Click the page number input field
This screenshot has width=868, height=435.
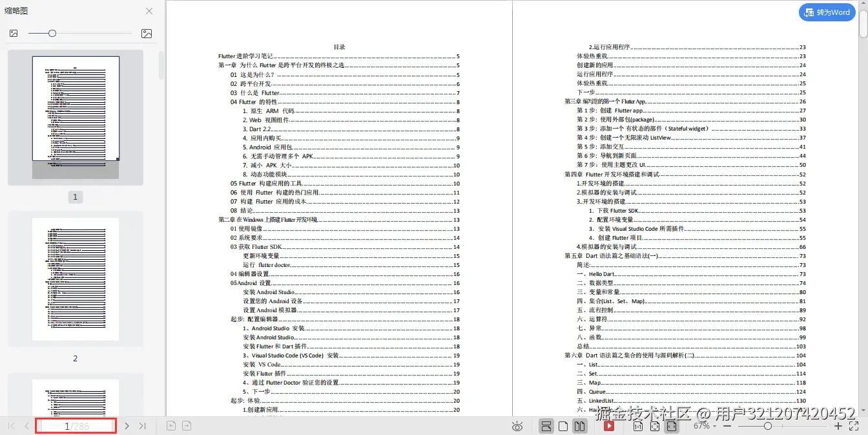(x=76, y=426)
